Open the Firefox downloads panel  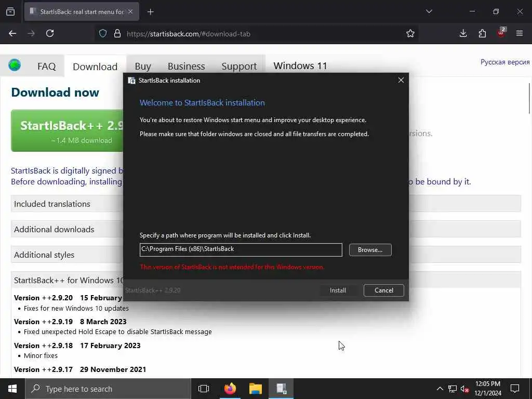tap(463, 33)
